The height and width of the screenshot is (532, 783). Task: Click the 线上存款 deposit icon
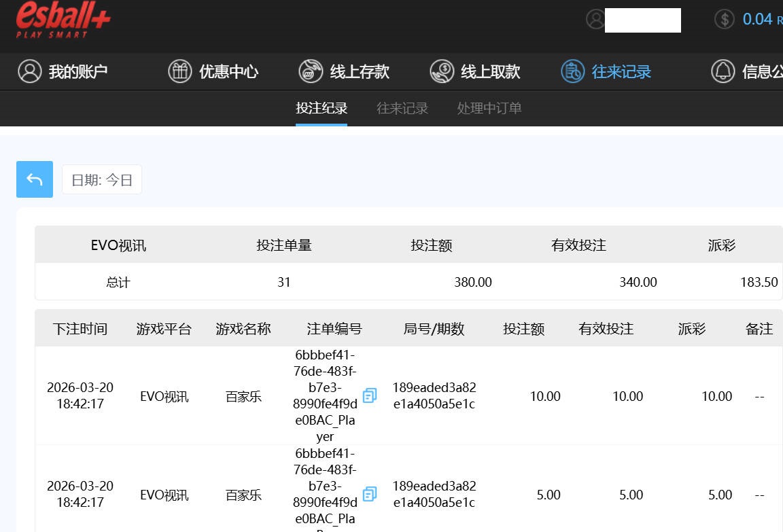(x=311, y=71)
